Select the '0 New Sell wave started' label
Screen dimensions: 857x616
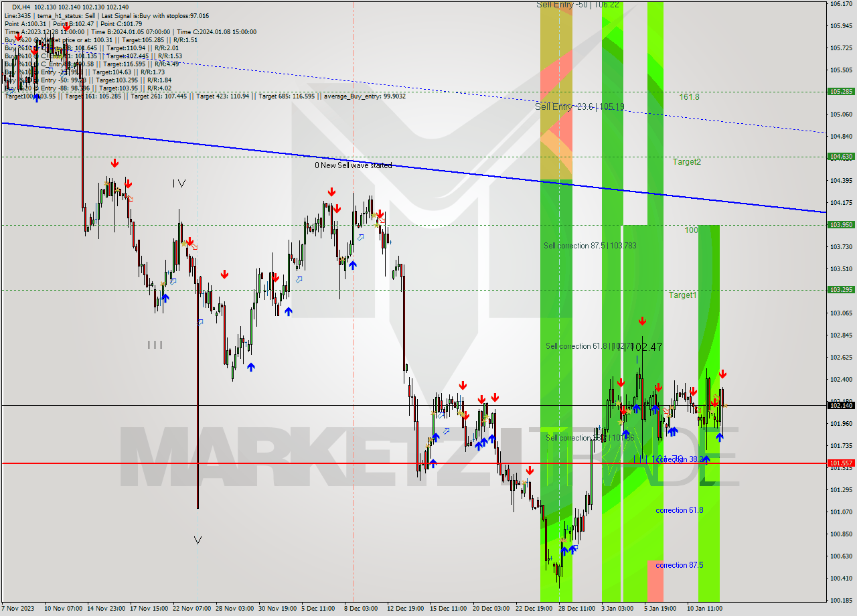coord(354,165)
